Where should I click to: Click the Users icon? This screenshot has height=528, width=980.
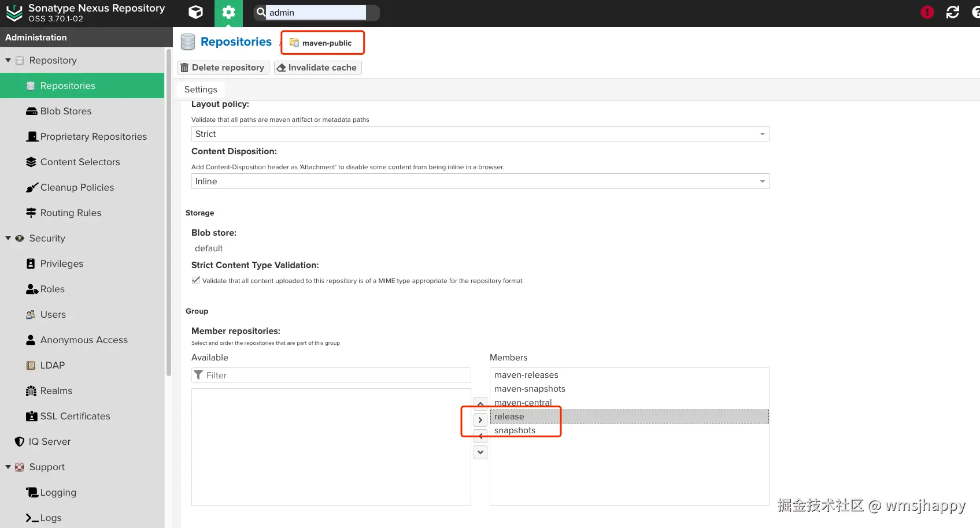[31, 314]
